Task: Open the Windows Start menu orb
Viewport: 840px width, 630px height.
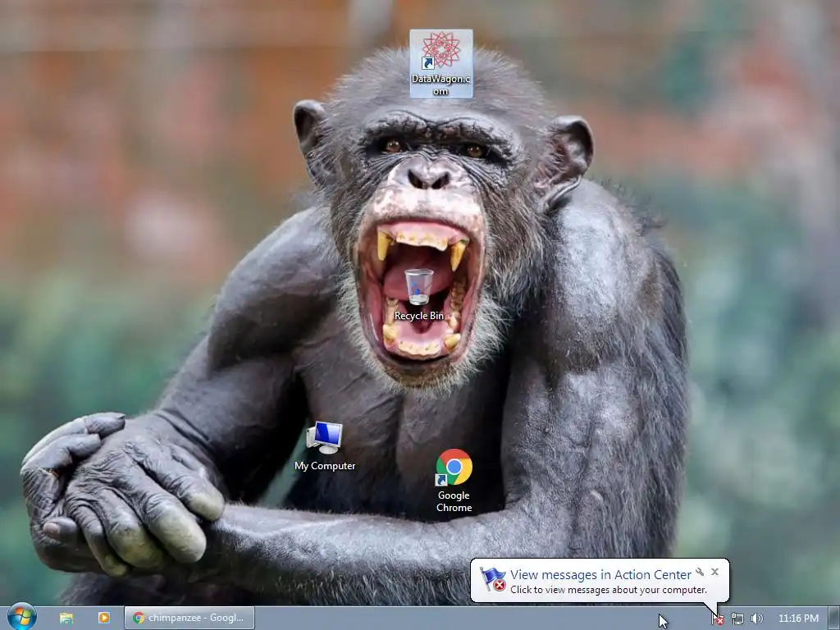Action: click(x=21, y=617)
